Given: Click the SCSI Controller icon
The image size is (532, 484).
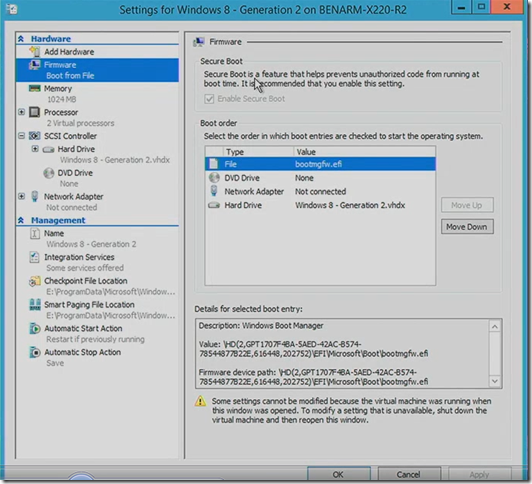Looking at the screenshot, I should 35,136.
